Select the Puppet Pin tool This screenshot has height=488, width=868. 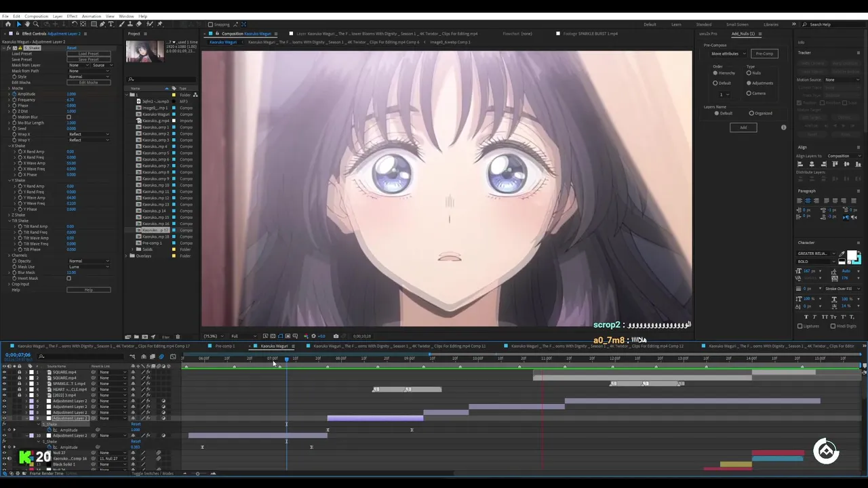[x=159, y=24]
